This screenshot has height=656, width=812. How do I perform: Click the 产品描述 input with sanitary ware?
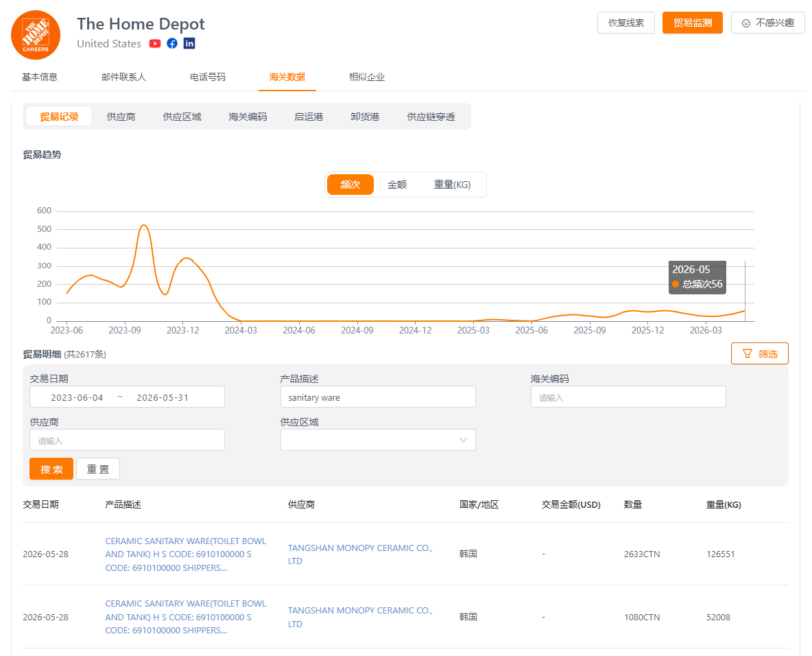(378, 397)
